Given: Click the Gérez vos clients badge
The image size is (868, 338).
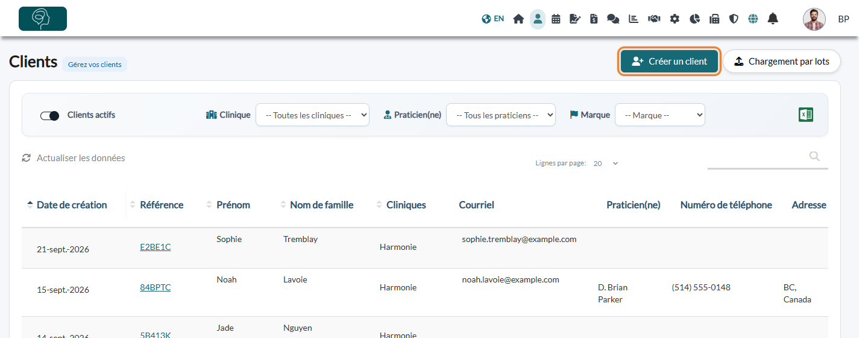Looking at the screenshot, I should tap(95, 64).
